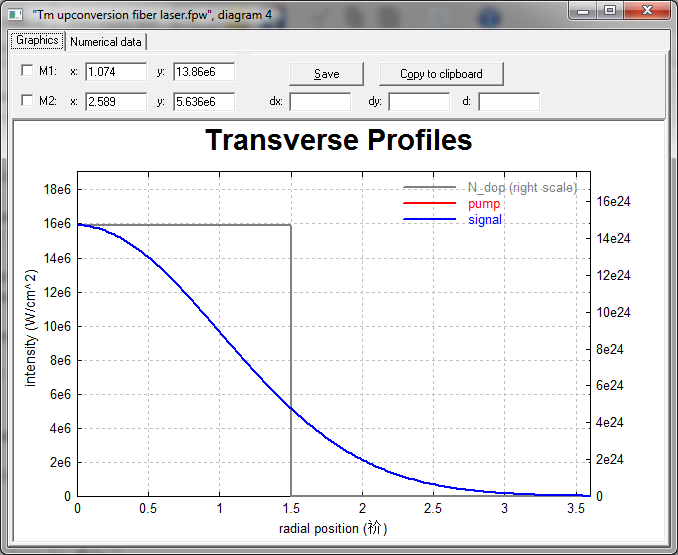
Task: Enable the M2 marker checkbox
Action: pos(27,101)
